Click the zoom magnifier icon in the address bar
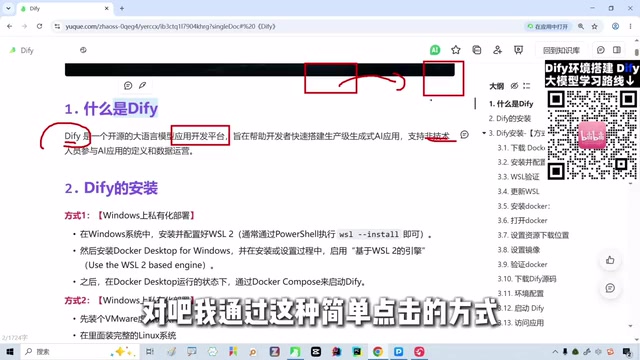The height and width of the screenshot is (360, 640). (x=581, y=26)
